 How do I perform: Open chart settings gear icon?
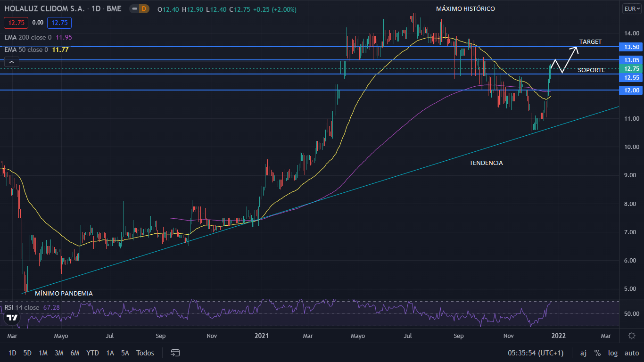pyautogui.click(x=632, y=336)
